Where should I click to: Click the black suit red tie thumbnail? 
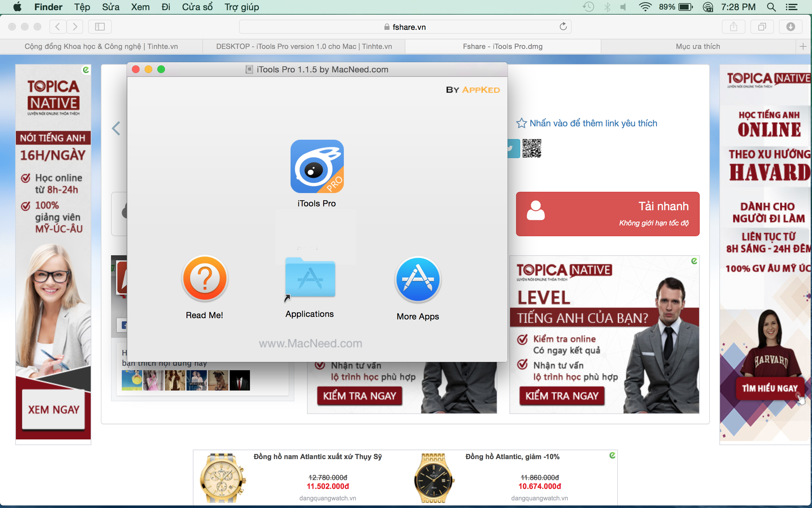[239, 380]
